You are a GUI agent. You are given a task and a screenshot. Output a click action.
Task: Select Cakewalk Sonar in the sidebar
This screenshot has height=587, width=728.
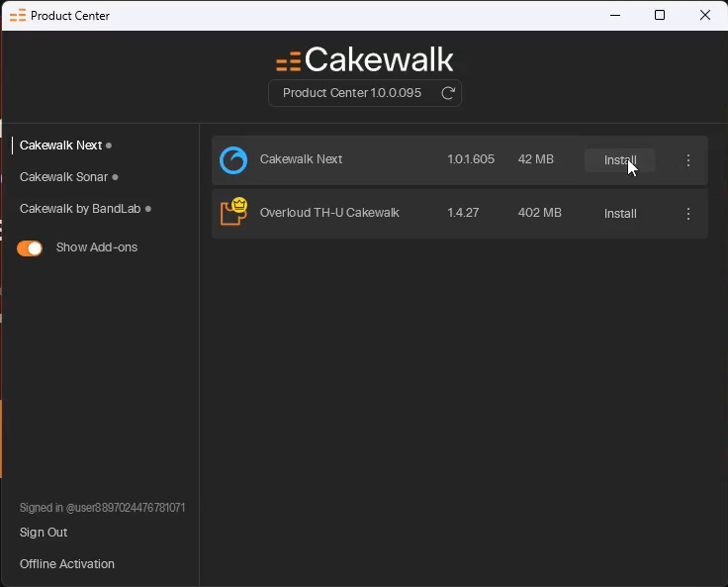(63, 177)
